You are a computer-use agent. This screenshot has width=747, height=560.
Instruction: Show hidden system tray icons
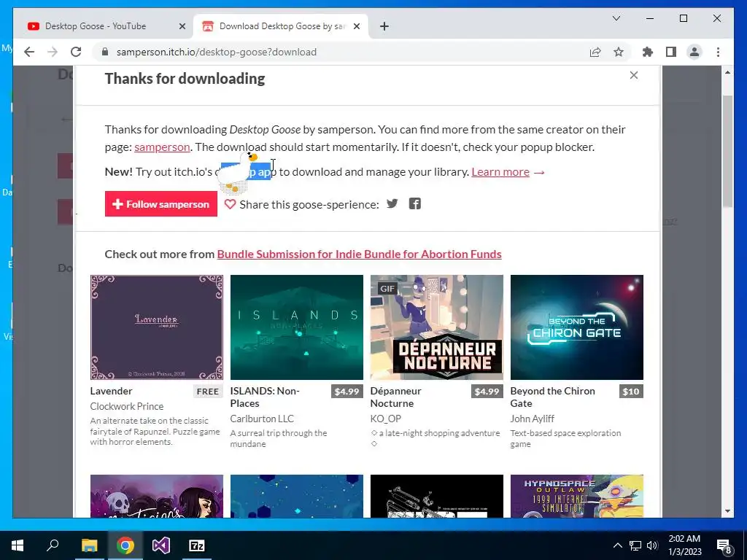(x=617, y=545)
